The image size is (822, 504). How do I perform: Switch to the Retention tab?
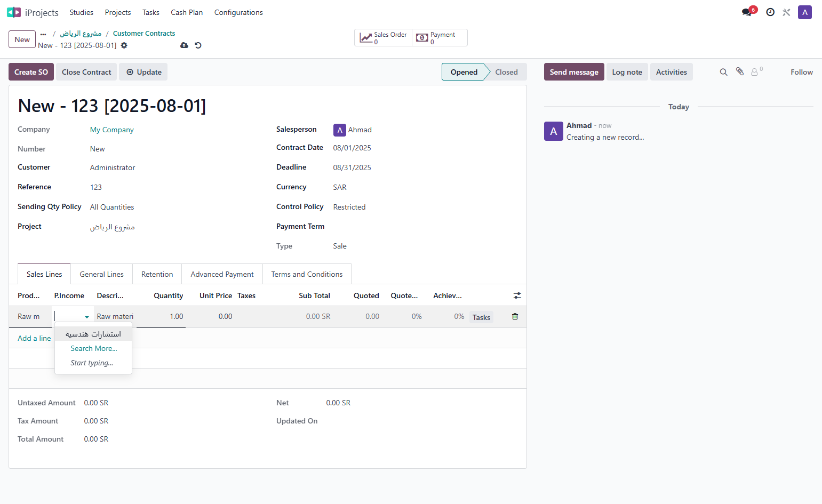(157, 274)
